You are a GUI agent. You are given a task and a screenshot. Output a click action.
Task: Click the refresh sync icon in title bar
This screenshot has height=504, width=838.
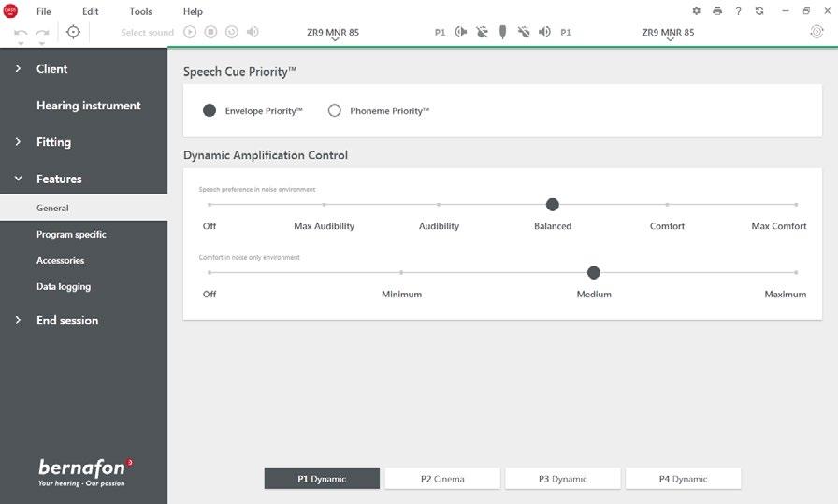click(x=759, y=10)
